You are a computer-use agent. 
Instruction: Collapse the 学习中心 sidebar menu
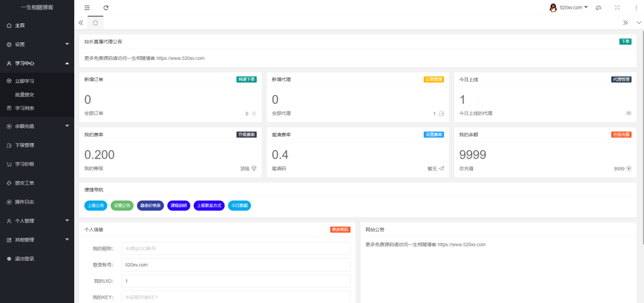(x=36, y=63)
